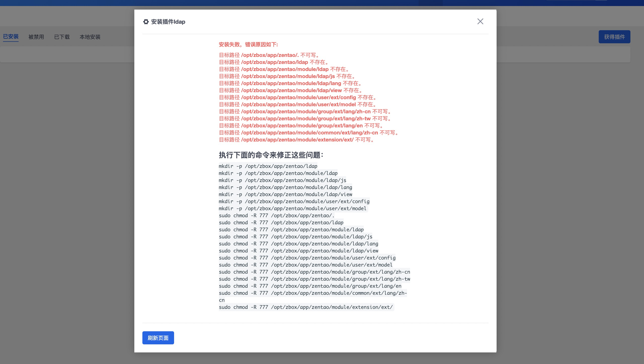Click error line module/extension/ext/ 不可写
This screenshot has height=364, width=644.
point(297,140)
